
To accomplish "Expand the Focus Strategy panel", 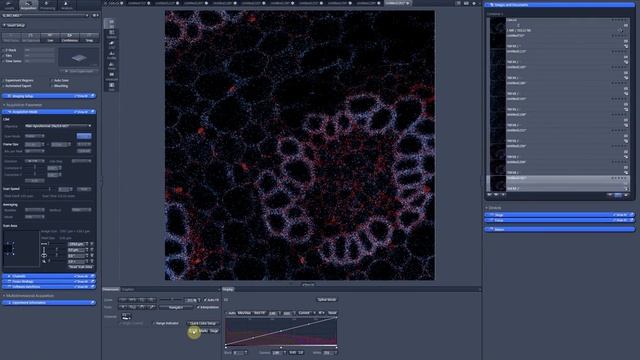I will pyautogui.click(x=49, y=282).
